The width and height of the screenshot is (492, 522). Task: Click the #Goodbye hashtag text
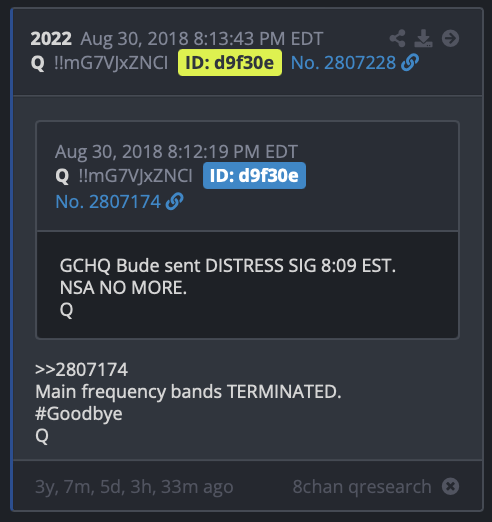tap(79, 414)
